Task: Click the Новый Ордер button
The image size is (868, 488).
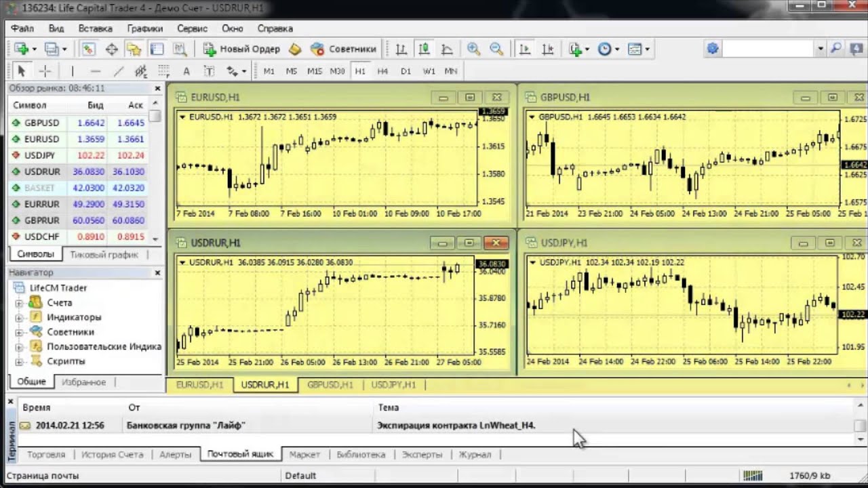Action: tap(241, 49)
